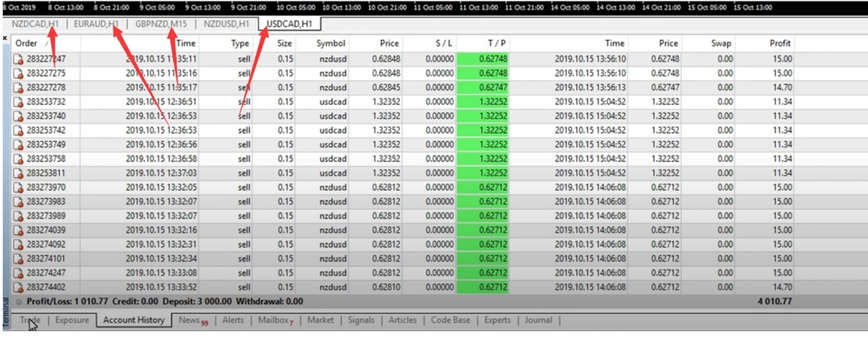868x337 pixels.
Task: Click the order icon for ticket 283274101
Action: (x=19, y=258)
